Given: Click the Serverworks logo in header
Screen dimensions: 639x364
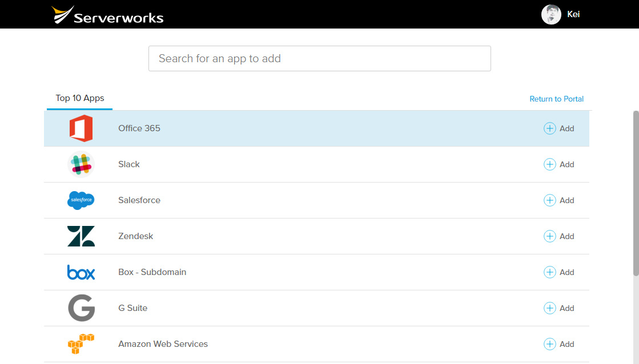Looking at the screenshot, I should 107,15.
